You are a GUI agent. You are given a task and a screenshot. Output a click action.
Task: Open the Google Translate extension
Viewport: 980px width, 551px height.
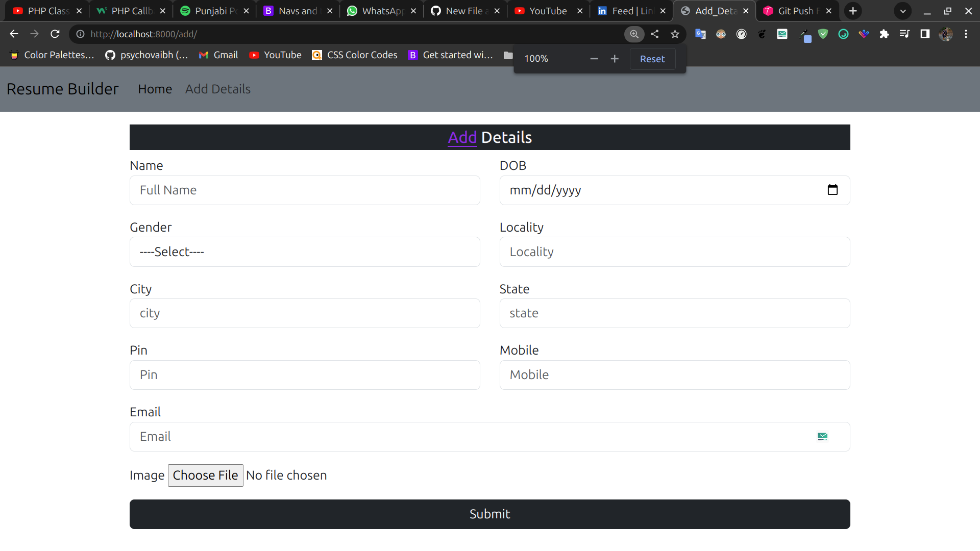[700, 34]
